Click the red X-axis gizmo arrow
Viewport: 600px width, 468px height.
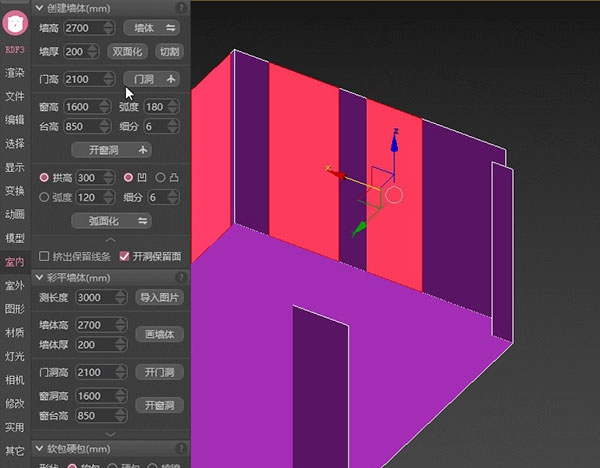[337, 175]
